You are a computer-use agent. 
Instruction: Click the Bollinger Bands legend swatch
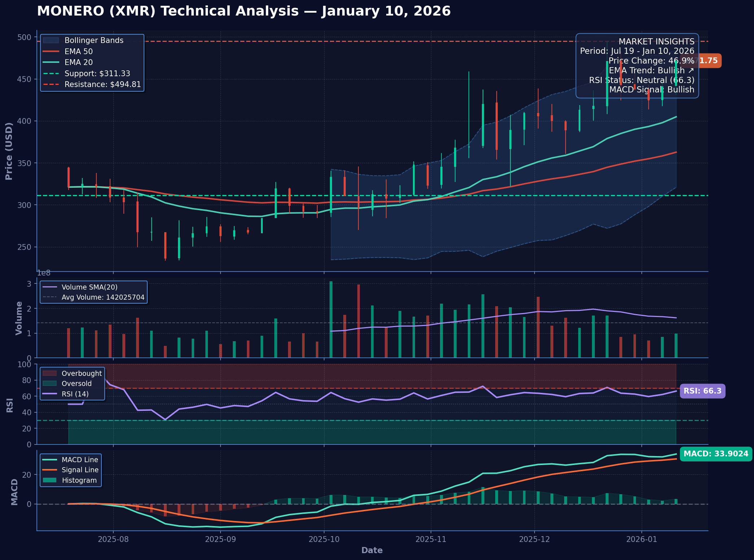(x=51, y=40)
